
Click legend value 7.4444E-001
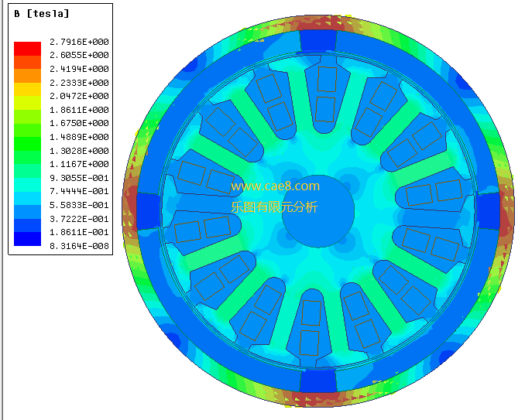79,191
